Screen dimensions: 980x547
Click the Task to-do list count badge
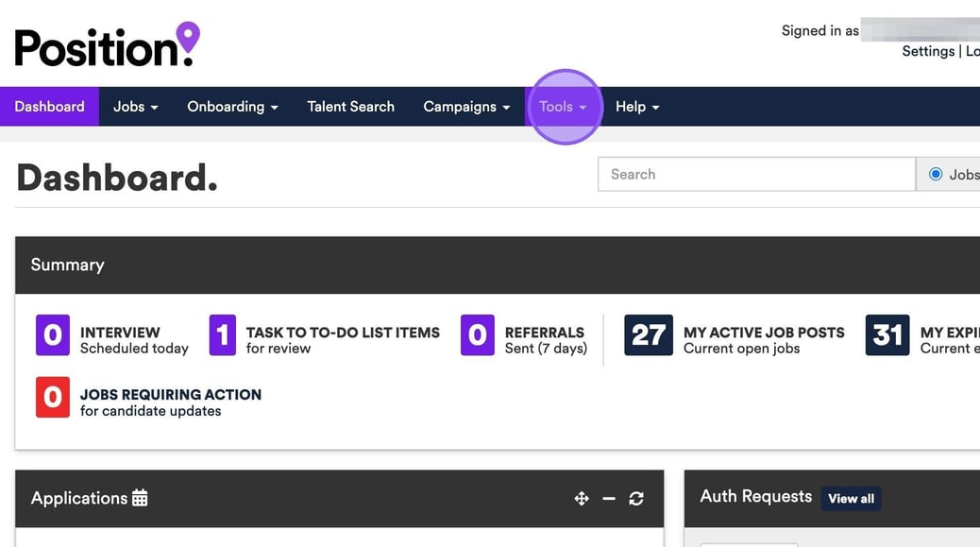coord(222,335)
